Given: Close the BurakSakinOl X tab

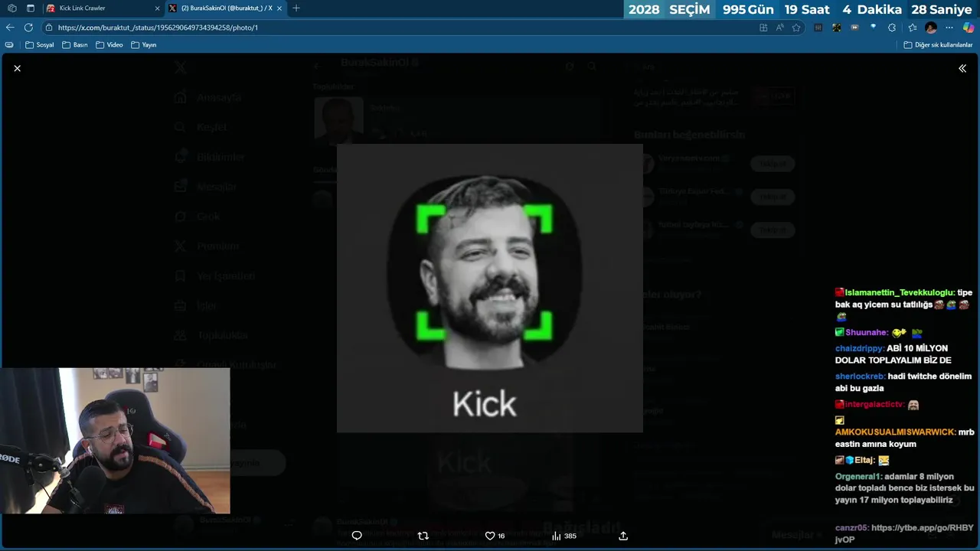Looking at the screenshot, I should (279, 8).
